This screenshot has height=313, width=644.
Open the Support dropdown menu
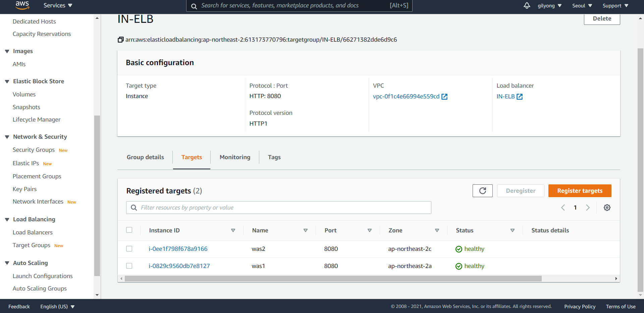[x=615, y=6]
